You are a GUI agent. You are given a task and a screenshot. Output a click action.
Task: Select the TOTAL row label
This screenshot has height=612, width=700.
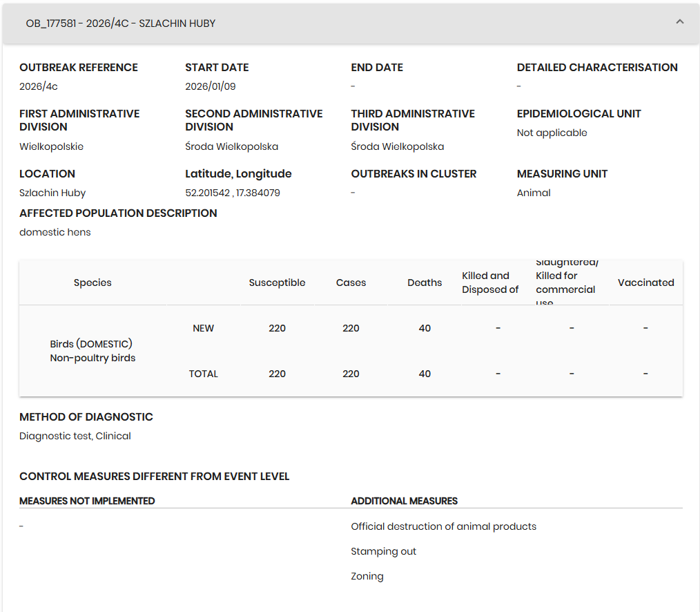[203, 374]
